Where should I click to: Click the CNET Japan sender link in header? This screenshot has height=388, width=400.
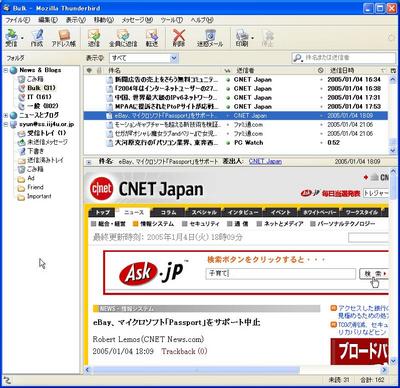(265, 161)
